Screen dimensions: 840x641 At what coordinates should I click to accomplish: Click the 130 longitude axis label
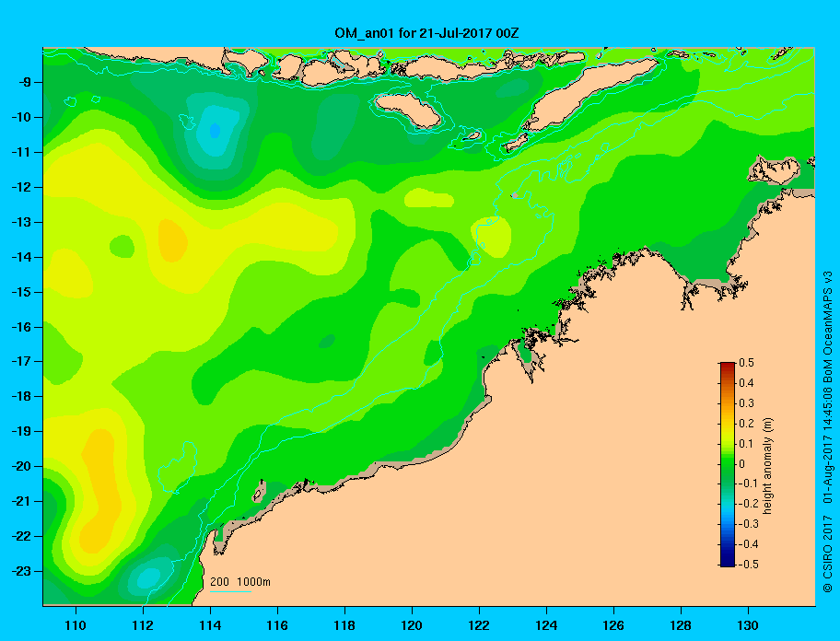click(x=748, y=625)
